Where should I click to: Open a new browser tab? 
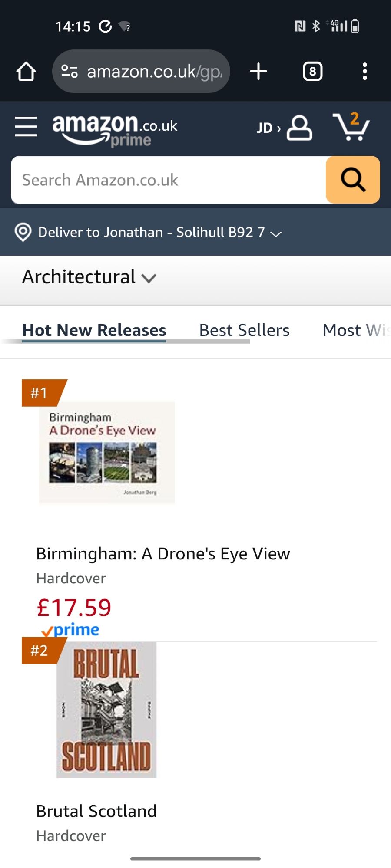click(x=258, y=72)
